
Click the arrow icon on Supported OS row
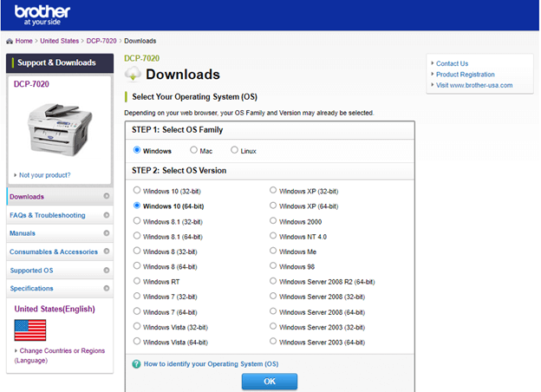[x=107, y=271]
